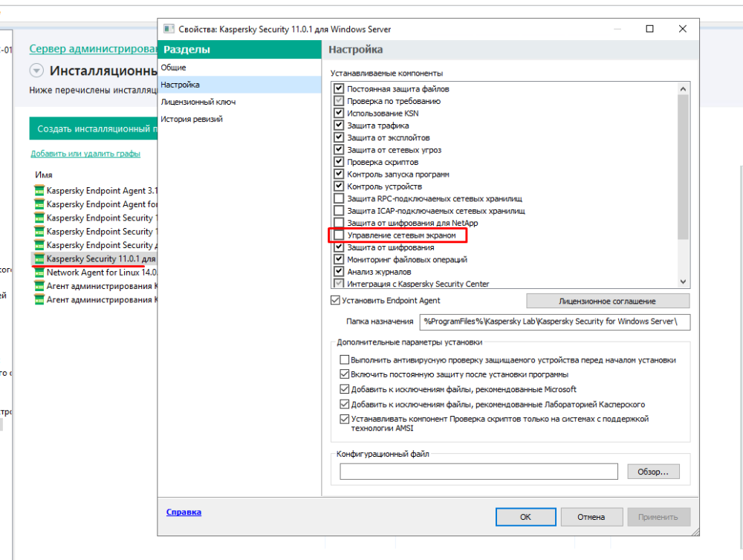Open the Справка help link

click(x=184, y=512)
